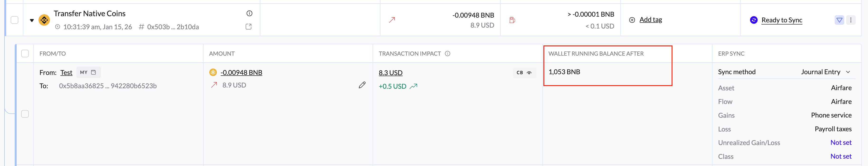Toggle the CB eye visibility badge
The width and height of the screenshot is (868, 166).
(x=524, y=73)
